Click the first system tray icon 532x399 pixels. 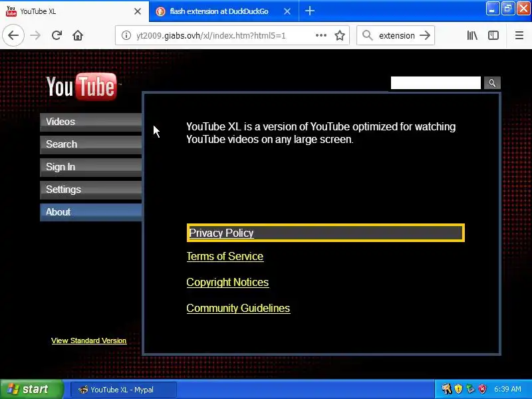point(446,389)
